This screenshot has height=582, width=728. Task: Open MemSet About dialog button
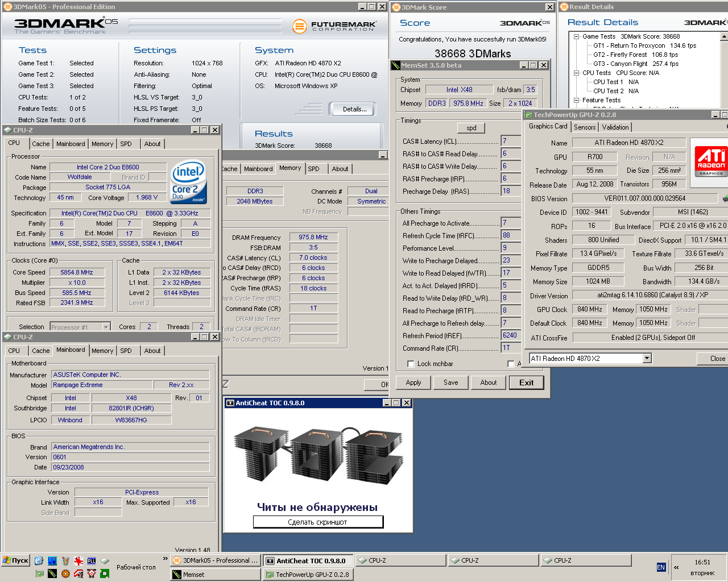click(489, 383)
